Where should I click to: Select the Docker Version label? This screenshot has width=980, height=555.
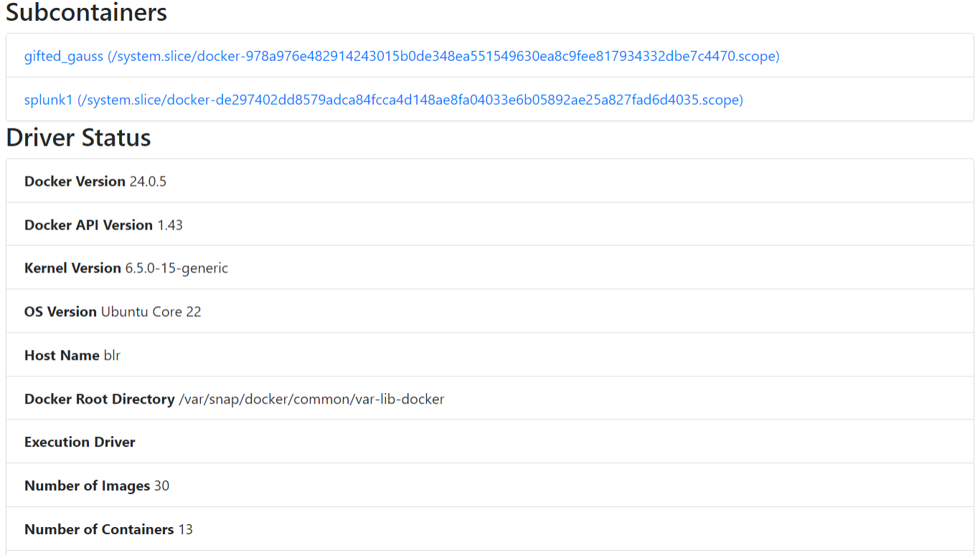click(75, 181)
